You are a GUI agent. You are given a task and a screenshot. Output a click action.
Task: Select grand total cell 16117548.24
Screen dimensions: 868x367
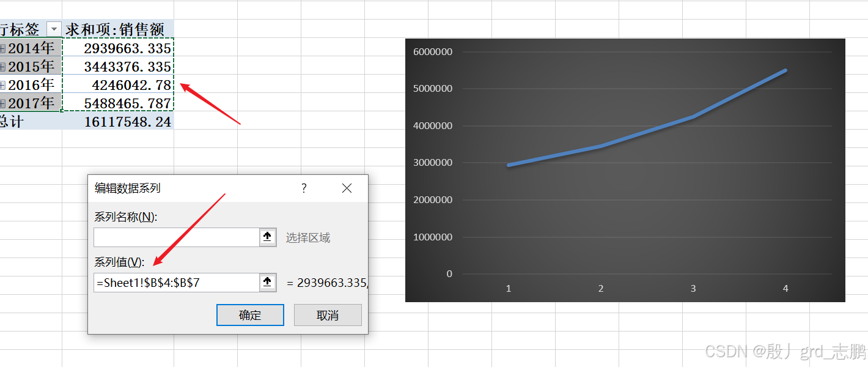pyautogui.click(x=118, y=121)
